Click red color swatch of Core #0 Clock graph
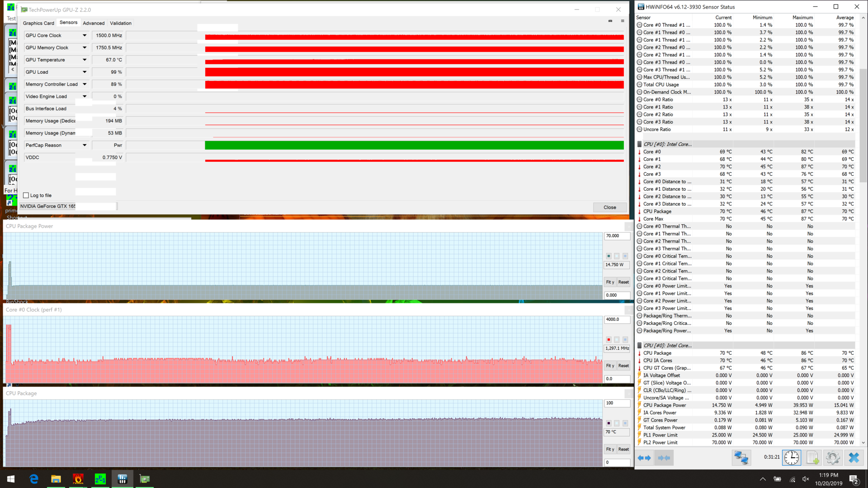Image resolution: width=868 pixels, height=488 pixels. coord(609,339)
